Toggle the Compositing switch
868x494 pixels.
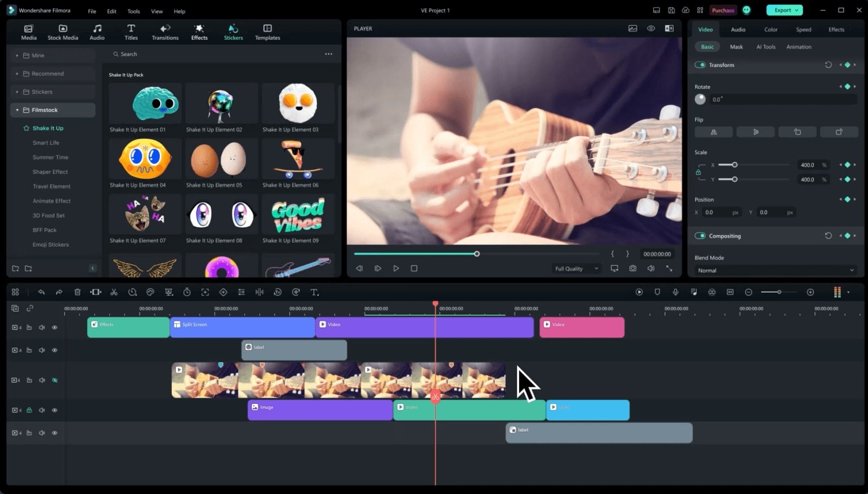tap(700, 235)
